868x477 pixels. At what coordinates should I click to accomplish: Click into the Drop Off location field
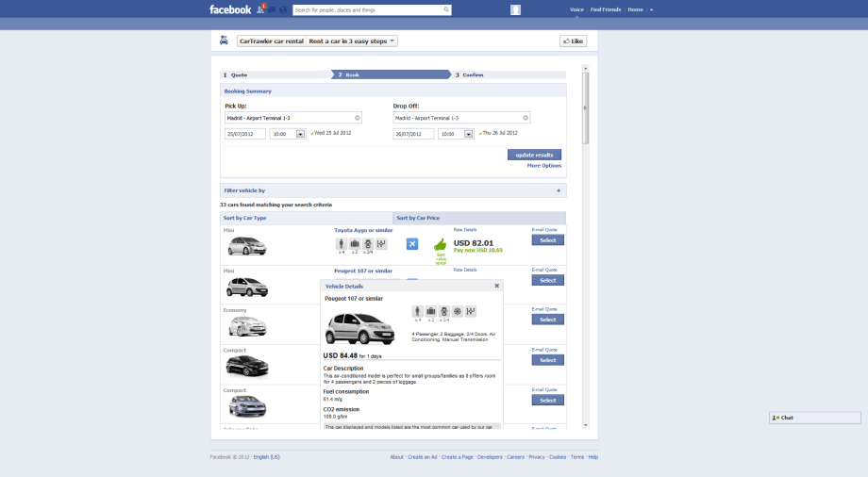click(461, 118)
